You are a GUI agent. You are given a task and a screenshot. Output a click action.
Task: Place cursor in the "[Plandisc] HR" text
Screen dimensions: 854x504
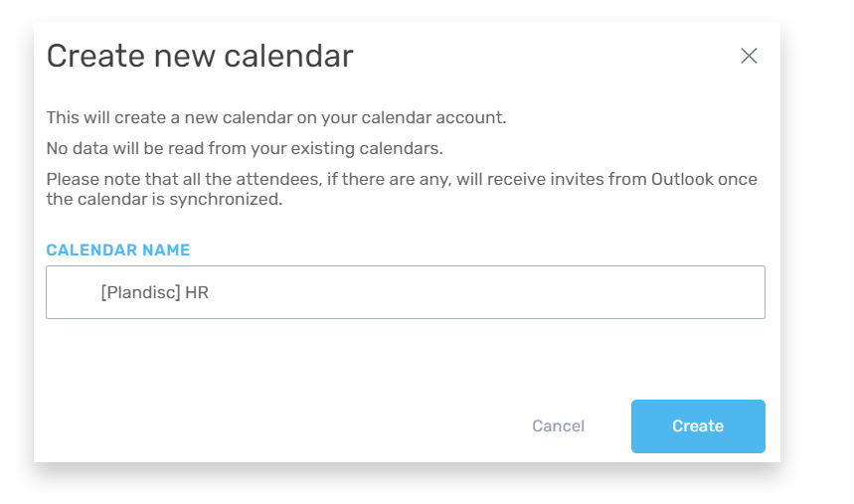point(155,292)
